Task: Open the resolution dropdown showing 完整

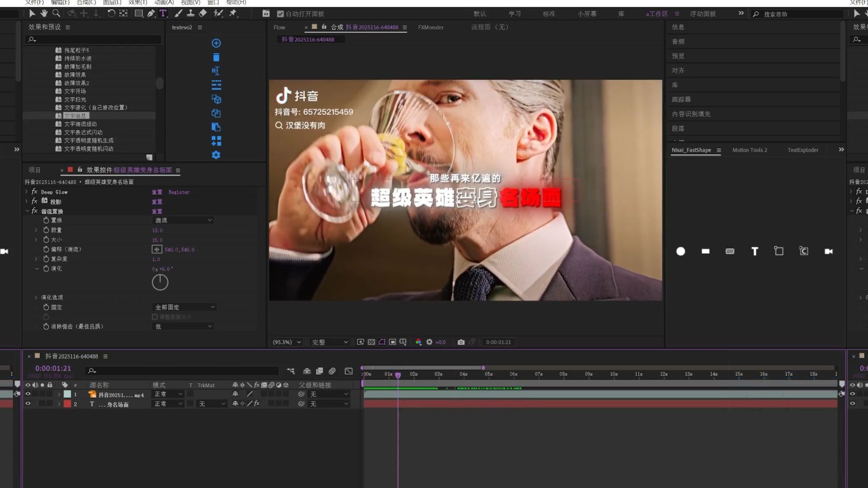Action: pyautogui.click(x=329, y=342)
